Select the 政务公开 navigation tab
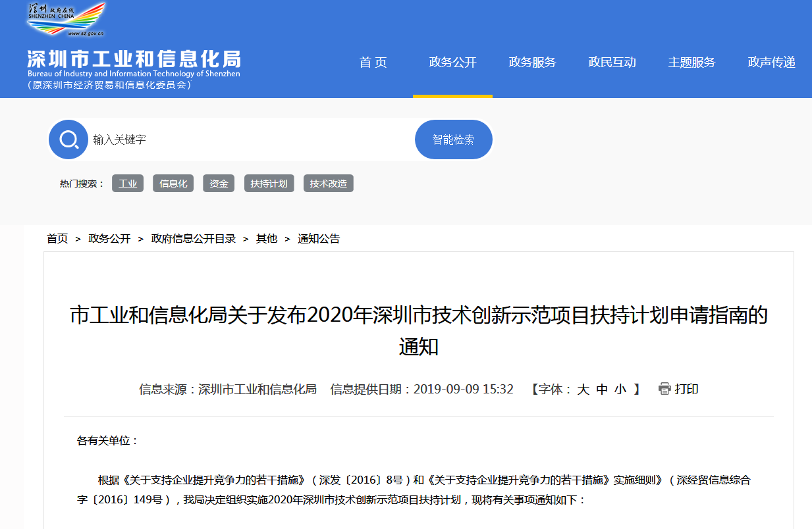This screenshot has width=812, height=529. 452,63
